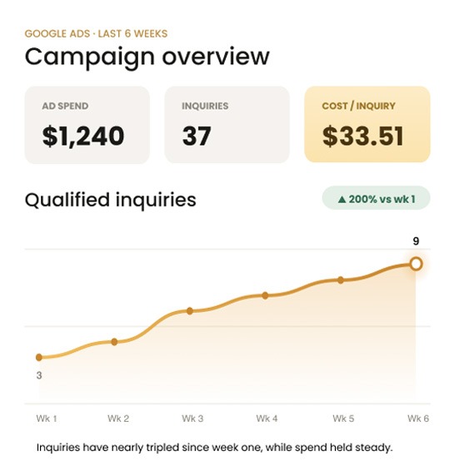The image size is (454, 476).
Task: Click the Wk 1 axis label
Action: tap(47, 419)
